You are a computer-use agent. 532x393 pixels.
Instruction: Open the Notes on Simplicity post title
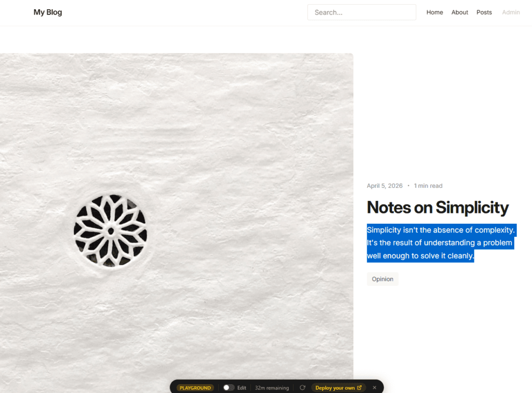click(437, 208)
